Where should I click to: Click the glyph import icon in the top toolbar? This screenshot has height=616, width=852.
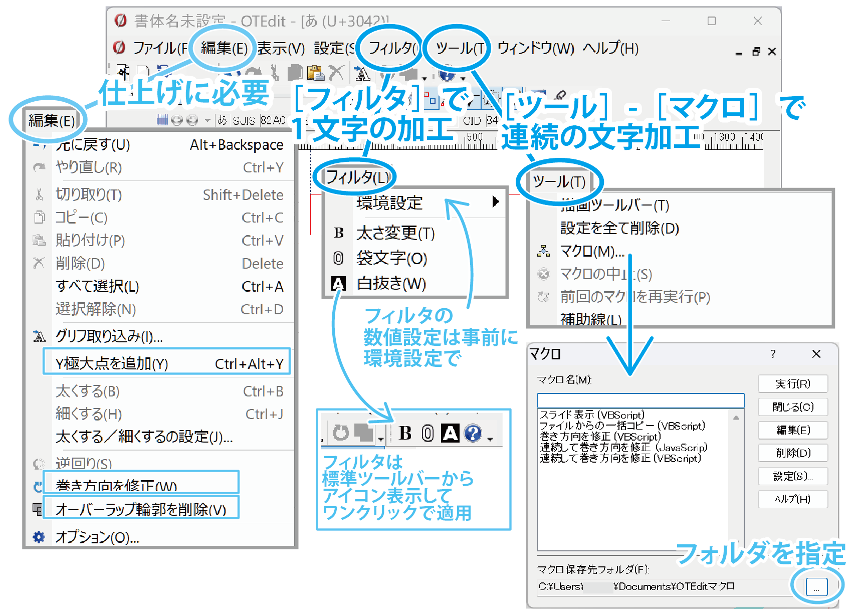tap(362, 74)
